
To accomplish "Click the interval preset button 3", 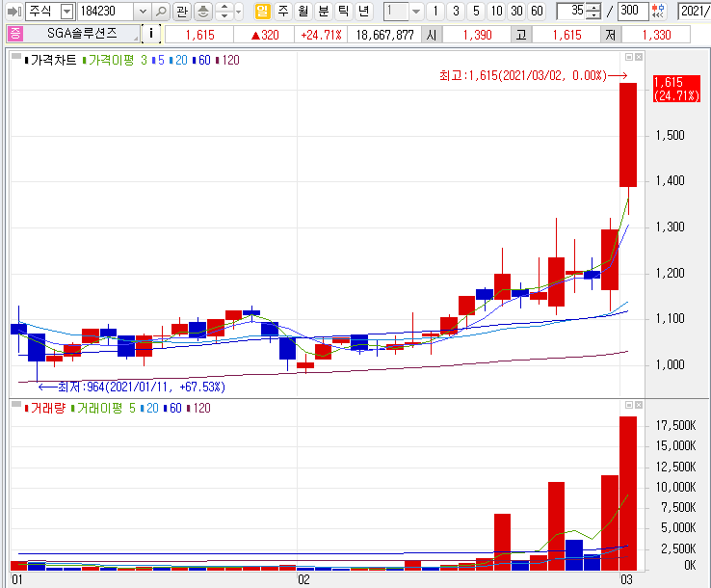I will [x=456, y=11].
